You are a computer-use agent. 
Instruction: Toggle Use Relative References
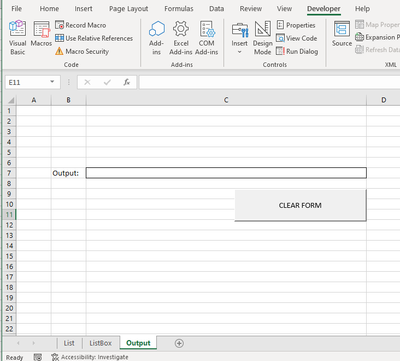coord(94,38)
